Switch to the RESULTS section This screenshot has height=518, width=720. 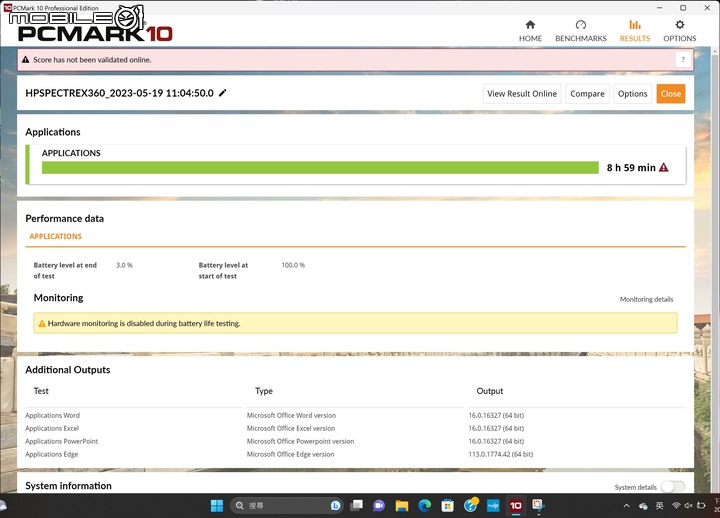click(635, 31)
